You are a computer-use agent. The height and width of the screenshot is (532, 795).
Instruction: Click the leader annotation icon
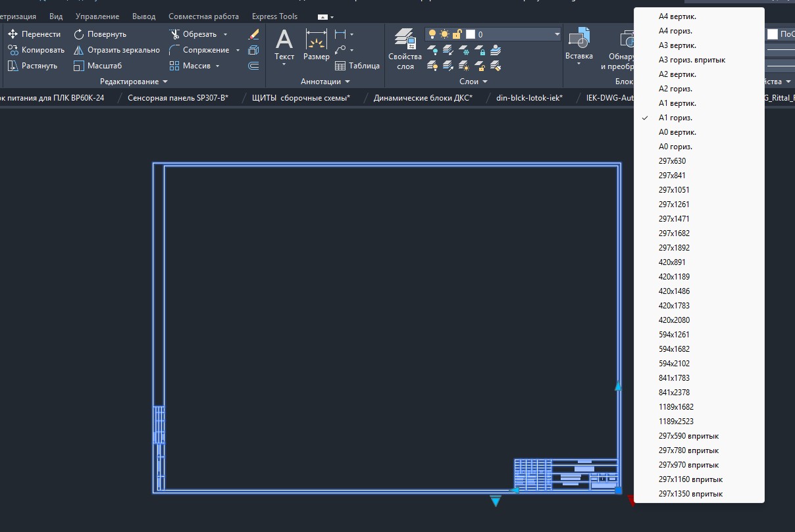tap(340, 49)
